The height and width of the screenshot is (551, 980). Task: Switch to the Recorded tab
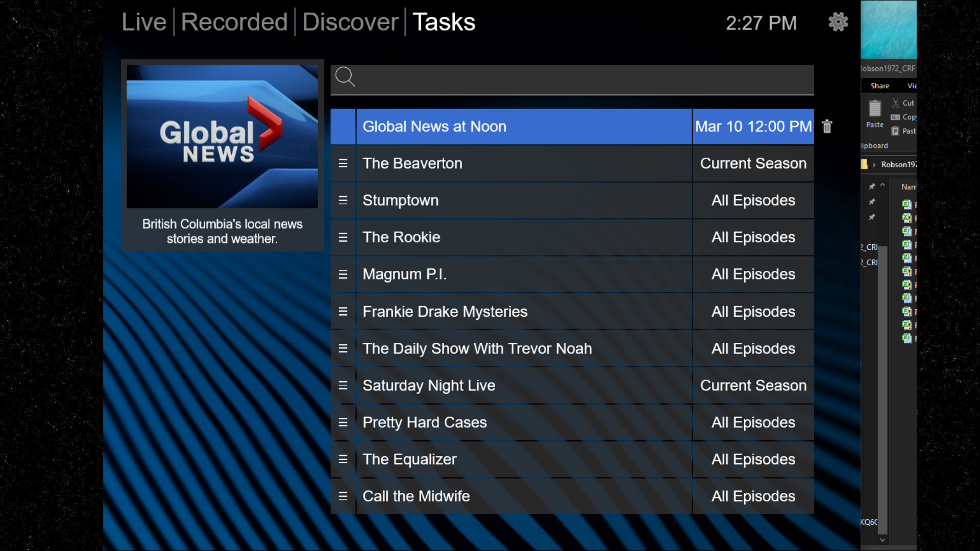click(x=234, y=22)
